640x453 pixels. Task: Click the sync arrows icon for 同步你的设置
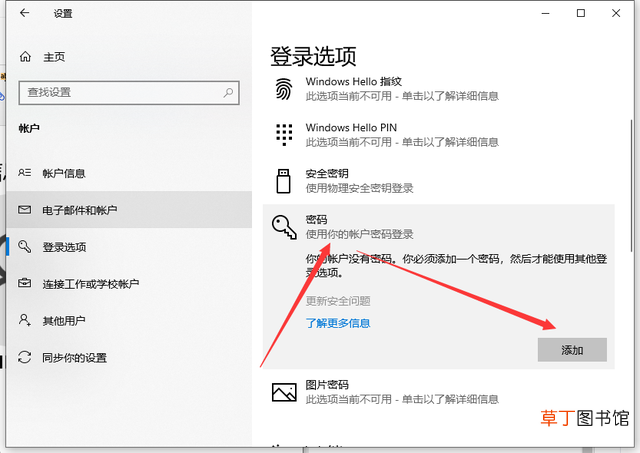24,357
